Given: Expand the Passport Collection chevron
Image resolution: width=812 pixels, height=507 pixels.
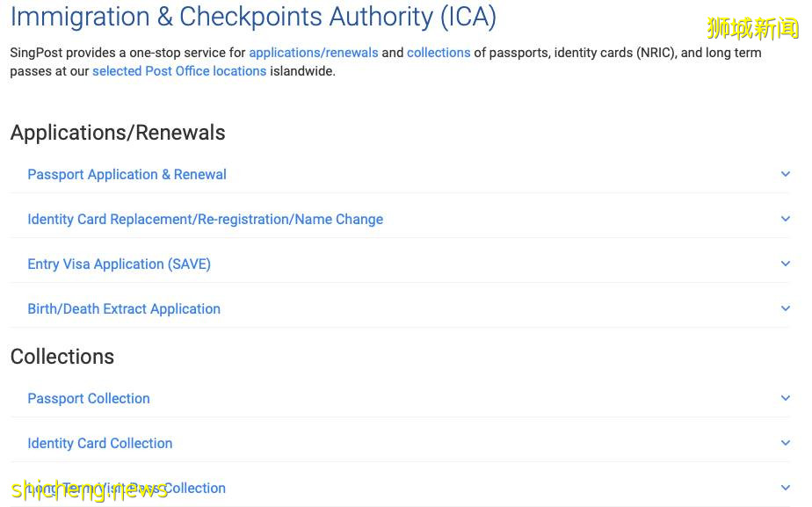Looking at the screenshot, I should pos(785,398).
